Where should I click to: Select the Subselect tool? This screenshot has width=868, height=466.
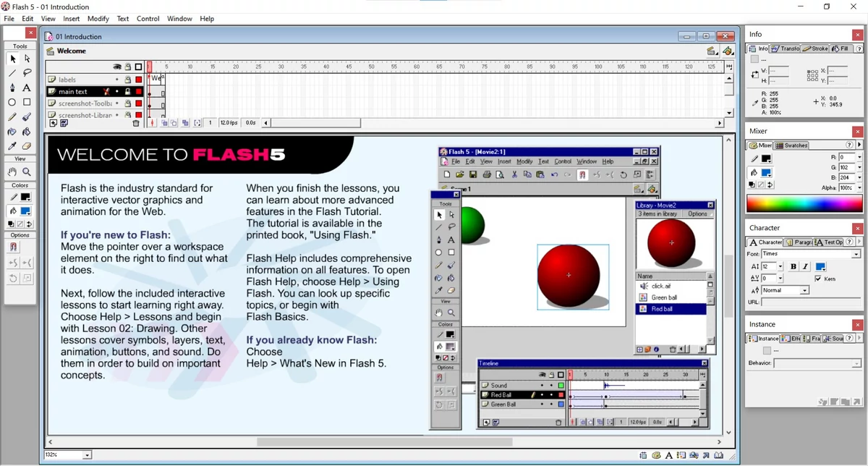click(27, 59)
